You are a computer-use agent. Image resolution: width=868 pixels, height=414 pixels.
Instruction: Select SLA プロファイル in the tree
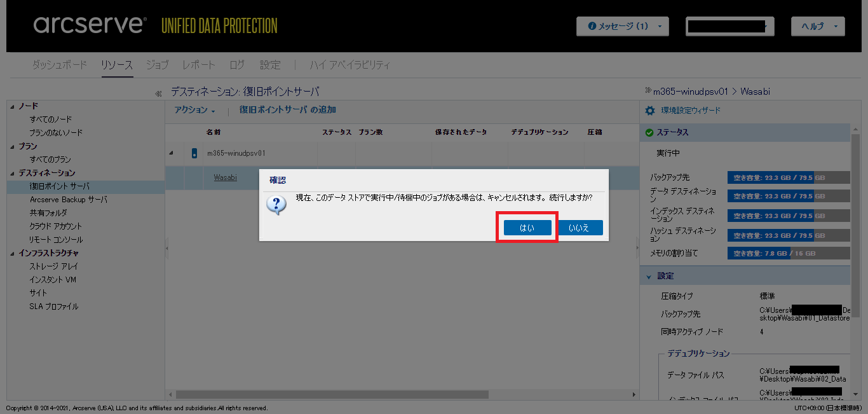[x=54, y=307]
